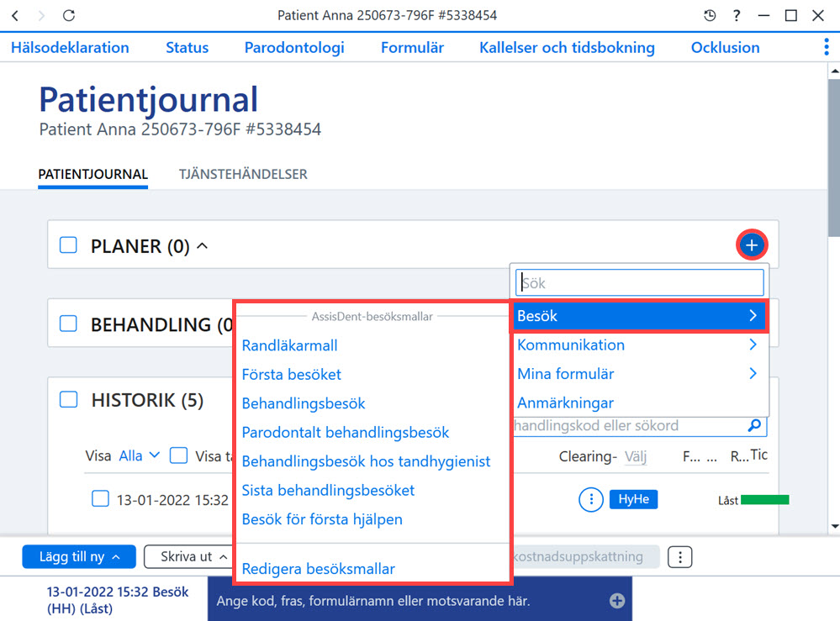Screen dimensions: 840x621
Task: Open the Formulär tab
Action: pyautogui.click(x=412, y=48)
